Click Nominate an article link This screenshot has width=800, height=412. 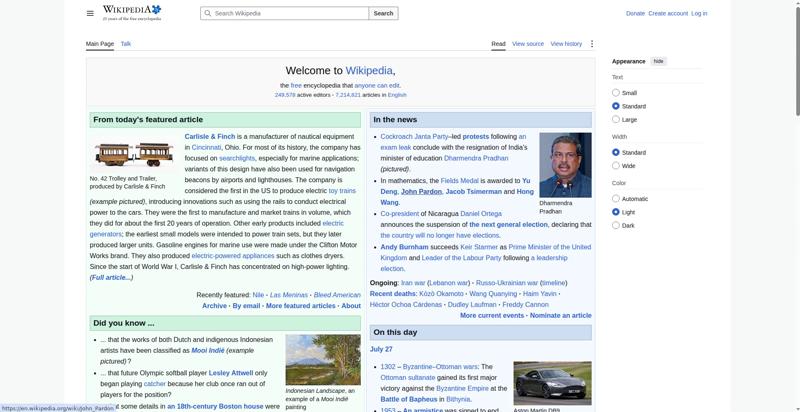point(561,316)
